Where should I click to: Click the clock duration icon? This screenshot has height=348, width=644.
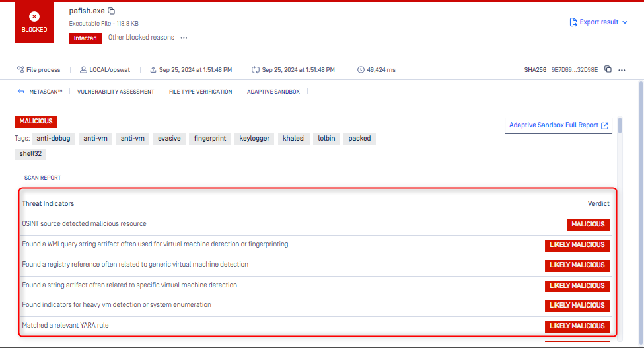(361, 70)
